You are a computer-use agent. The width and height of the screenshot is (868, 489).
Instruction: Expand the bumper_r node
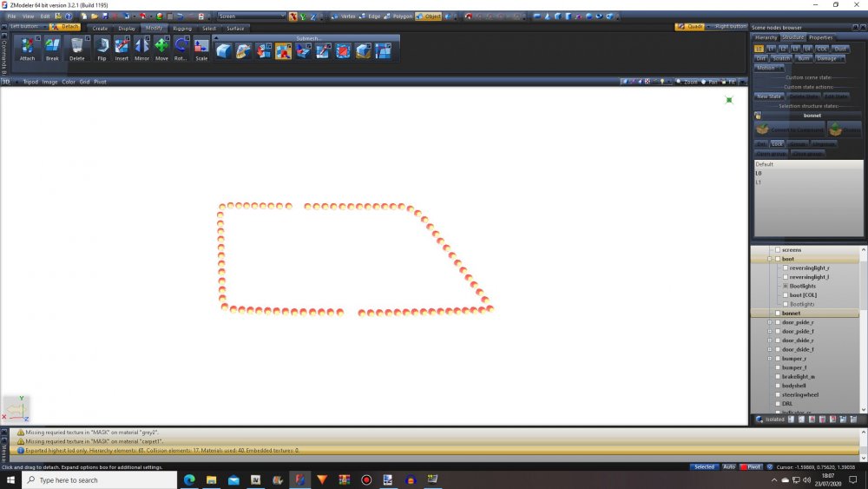769,359
